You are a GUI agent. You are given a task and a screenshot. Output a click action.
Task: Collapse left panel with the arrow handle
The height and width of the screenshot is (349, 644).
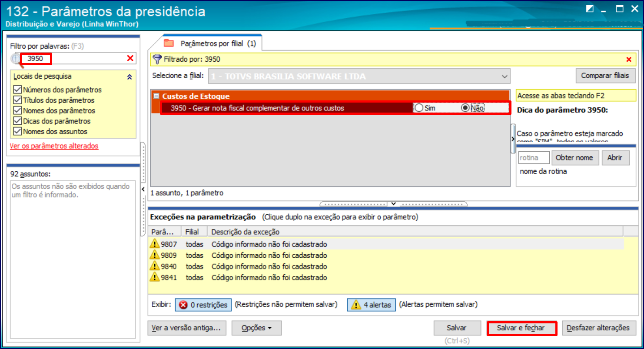point(143,189)
